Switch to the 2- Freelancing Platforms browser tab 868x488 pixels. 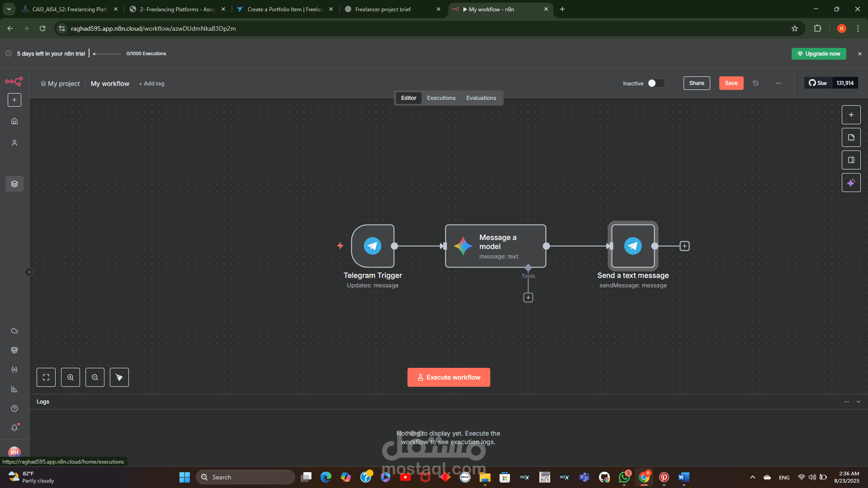(x=177, y=9)
